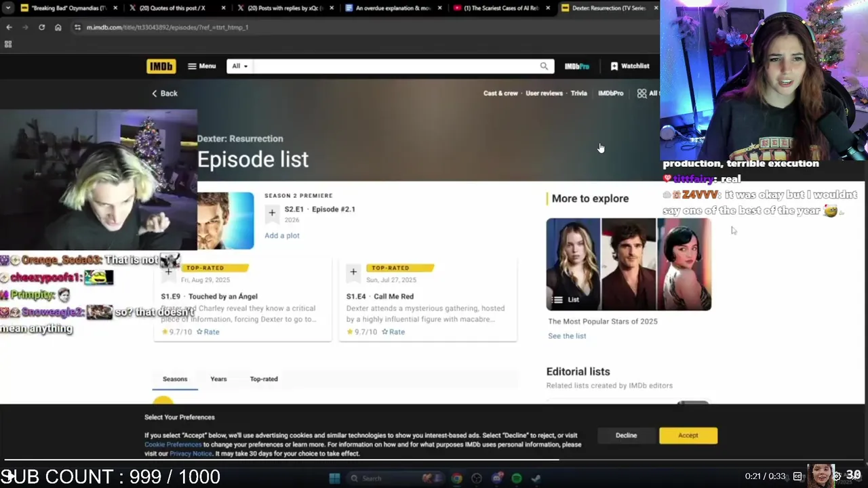The image size is (868, 488).
Task: Open Windows Start menu
Action: [334, 479]
